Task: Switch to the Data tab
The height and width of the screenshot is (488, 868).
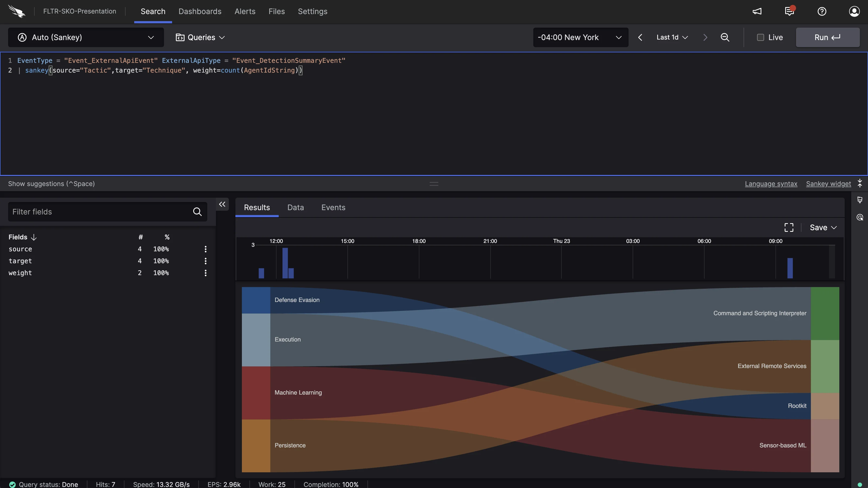Action: click(295, 207)
